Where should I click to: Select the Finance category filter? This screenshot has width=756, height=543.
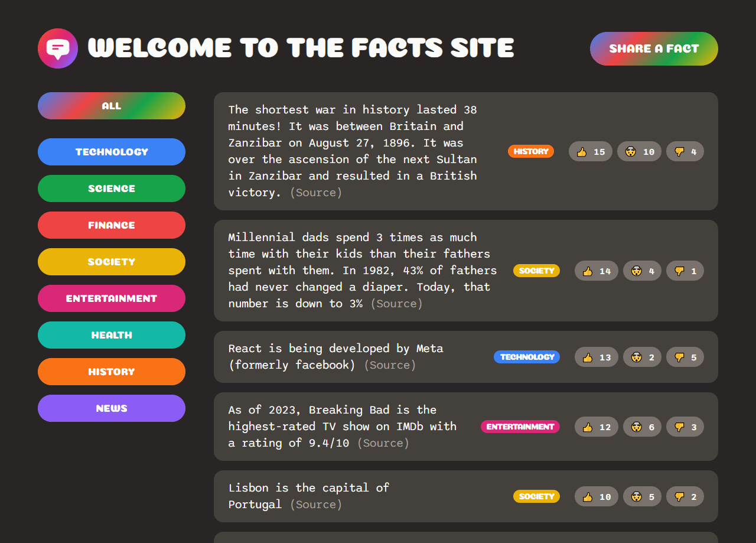(x=112, y=225)
